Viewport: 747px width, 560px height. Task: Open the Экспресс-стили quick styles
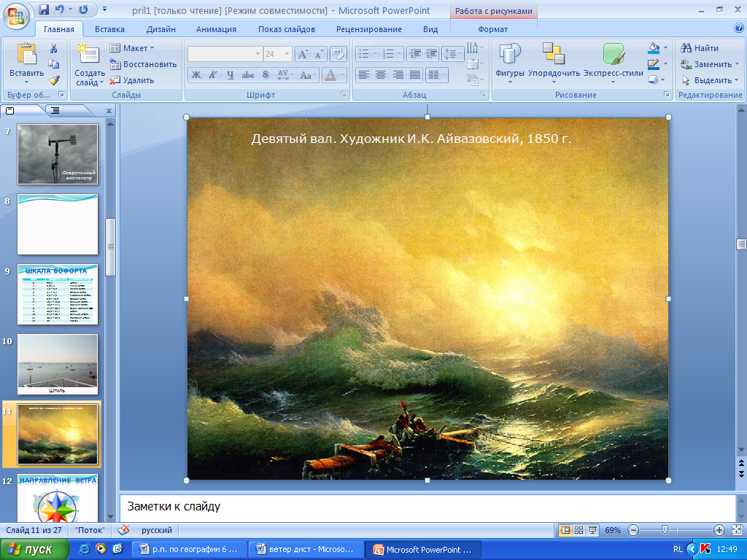(613, 63)
